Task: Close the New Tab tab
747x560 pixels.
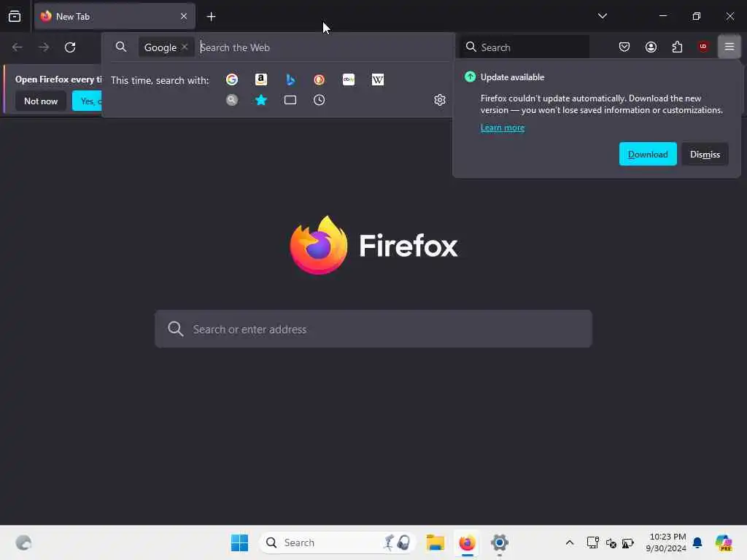Action: coord(184,16)
